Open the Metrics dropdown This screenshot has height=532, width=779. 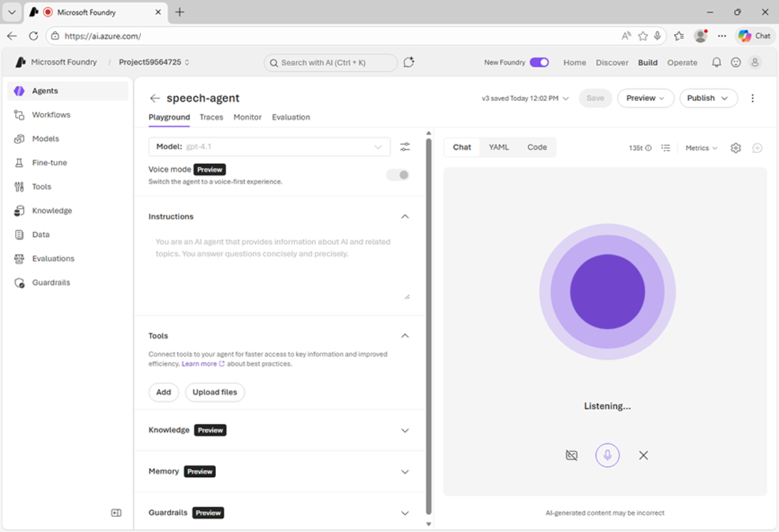click(701, 148)
